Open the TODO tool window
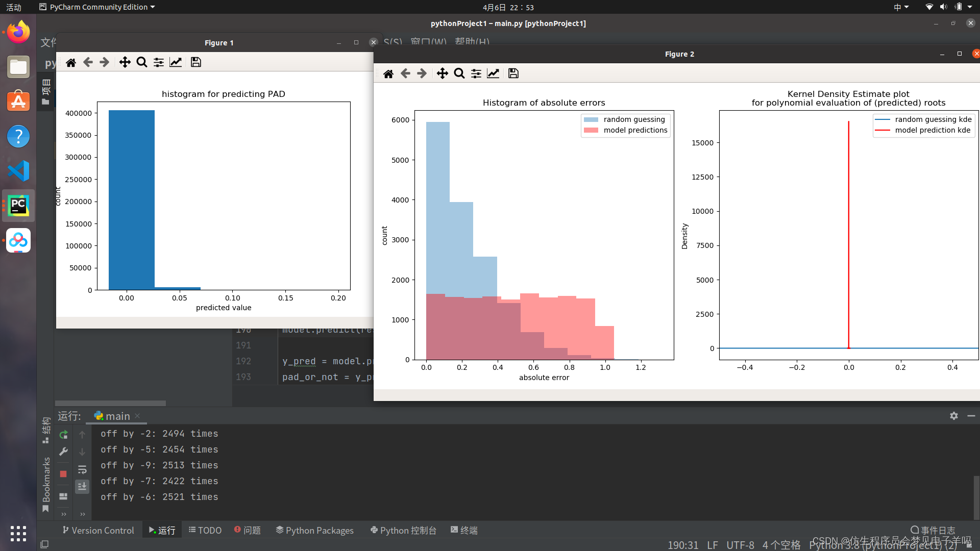Viewport: 980px width, 551px height. [x=205, y=531]
